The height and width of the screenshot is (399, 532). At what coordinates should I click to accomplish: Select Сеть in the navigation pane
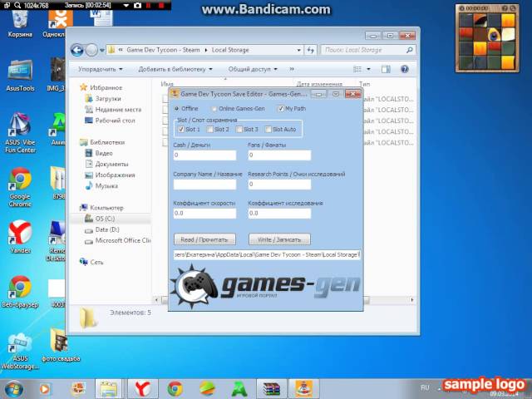(91, 262)
